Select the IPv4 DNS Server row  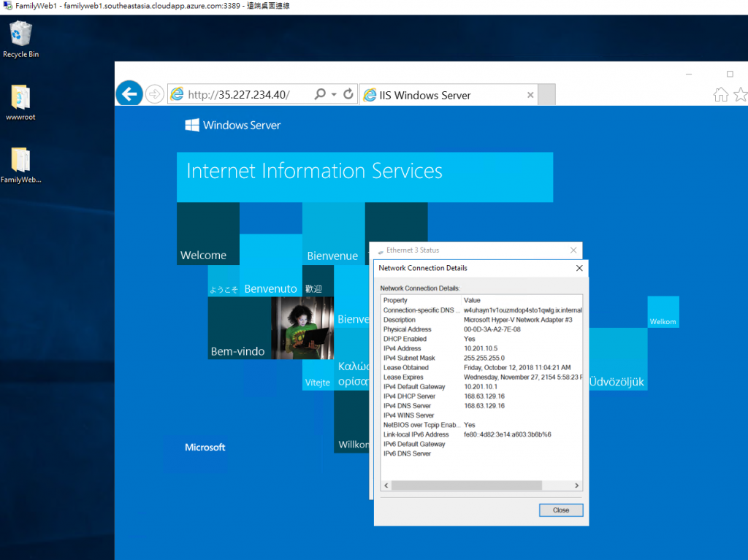coord(482,405)
